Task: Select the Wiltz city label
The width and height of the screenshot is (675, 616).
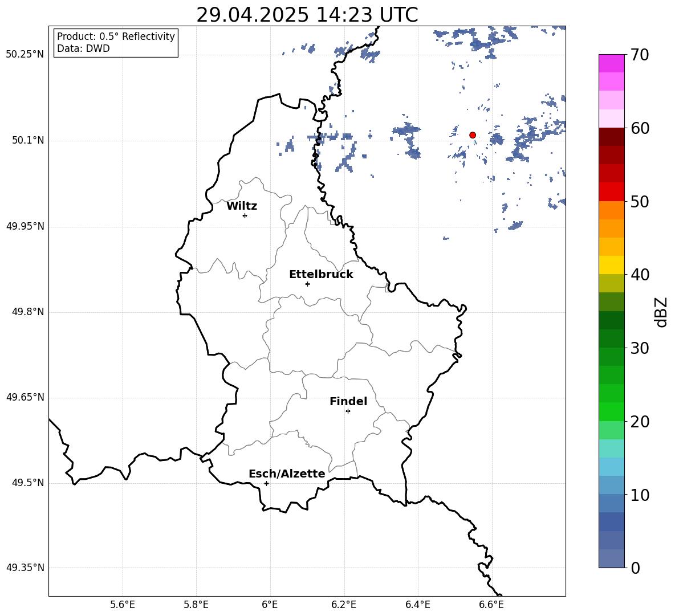Action: (x=242, y=206)
